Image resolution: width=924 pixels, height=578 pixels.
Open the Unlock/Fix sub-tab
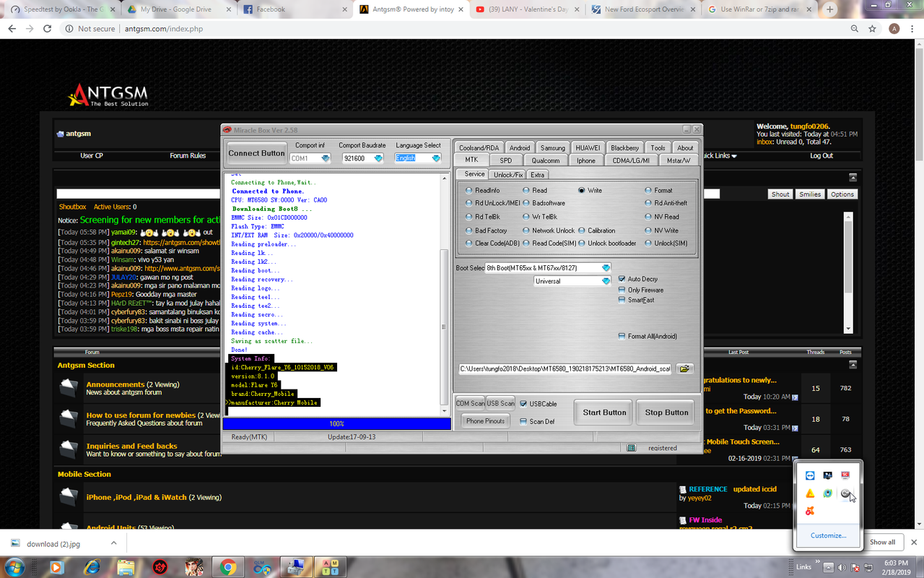coord(508,174)
